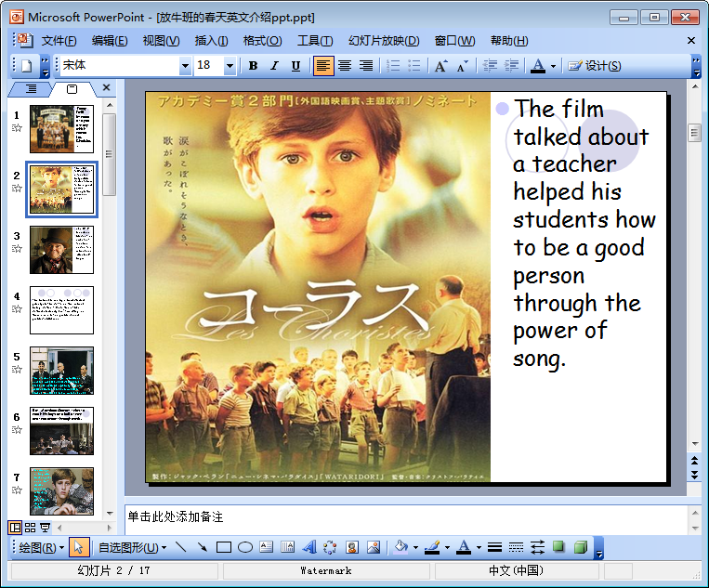
Task: Switch to the Slides thumbnail tab
Action: pos(72,88)
